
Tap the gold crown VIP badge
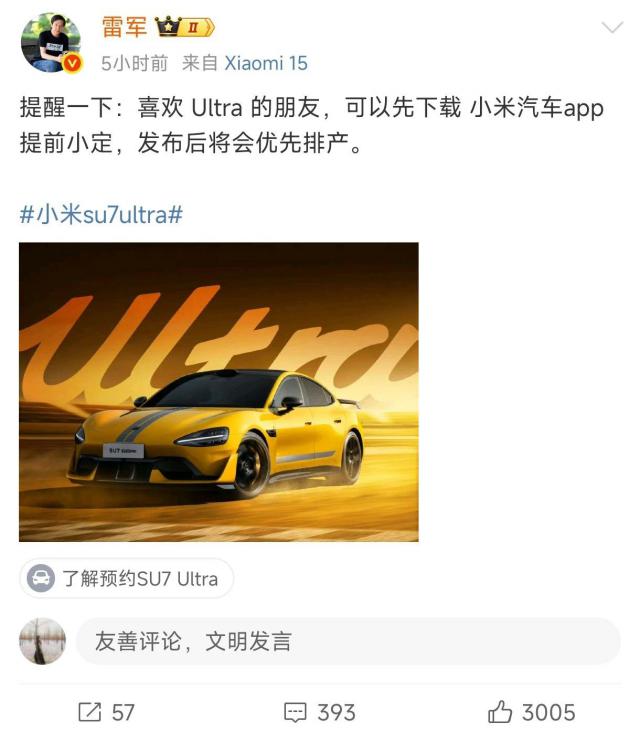(x=167, y=27)
